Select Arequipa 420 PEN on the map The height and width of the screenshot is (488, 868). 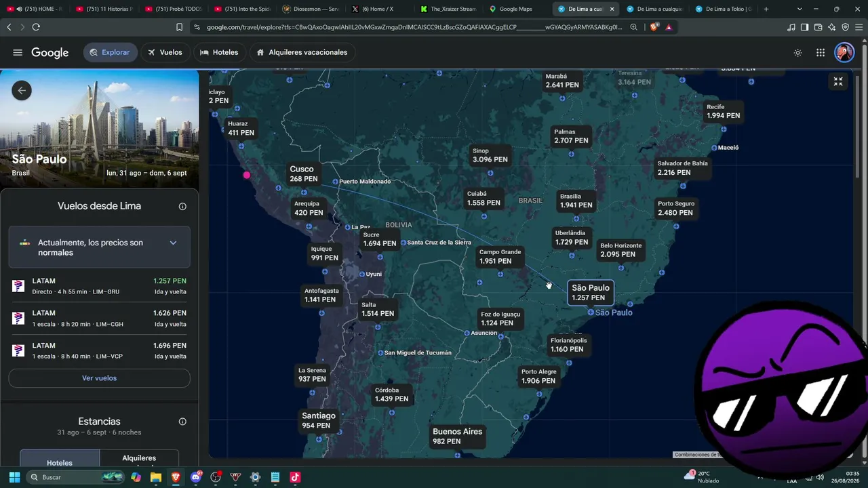(309, 208)
